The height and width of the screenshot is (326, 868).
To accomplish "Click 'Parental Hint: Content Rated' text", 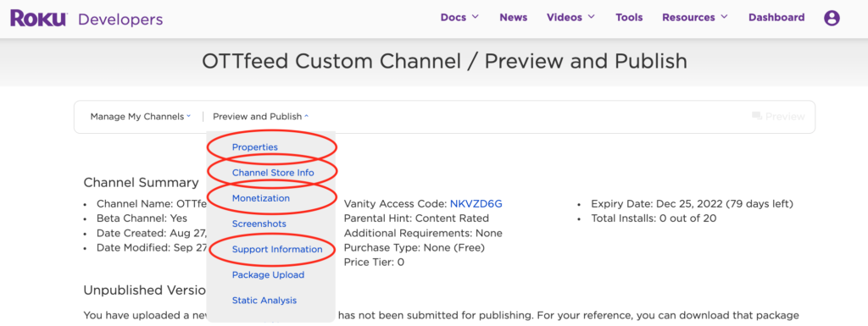I will coord(416,218).
